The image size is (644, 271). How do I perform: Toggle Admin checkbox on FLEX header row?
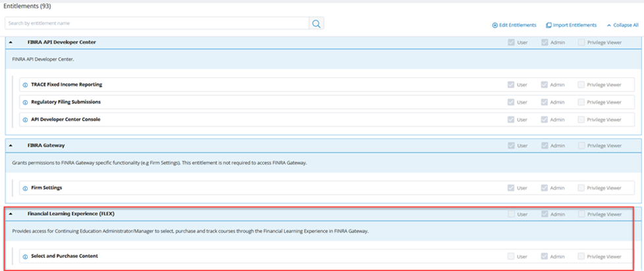(545, 214)
